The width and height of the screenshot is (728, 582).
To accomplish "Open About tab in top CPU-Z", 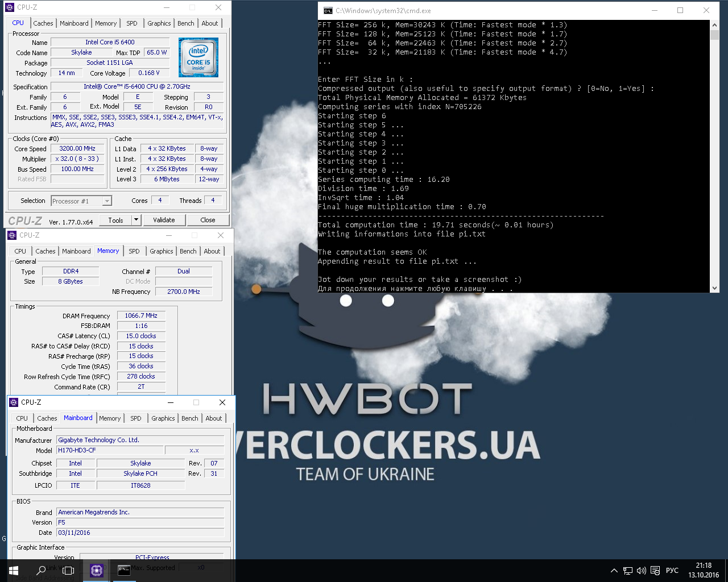I will point(210,23).
